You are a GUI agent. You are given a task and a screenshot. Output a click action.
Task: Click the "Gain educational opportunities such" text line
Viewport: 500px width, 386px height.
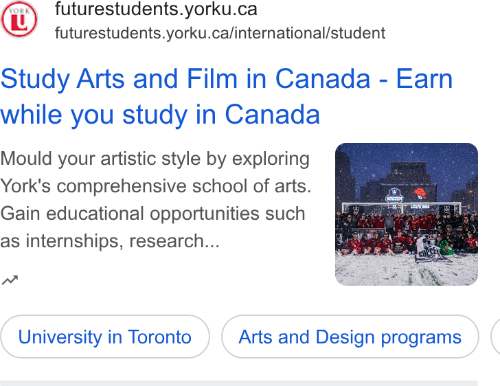pyautogui.click(x=153, y=214)
